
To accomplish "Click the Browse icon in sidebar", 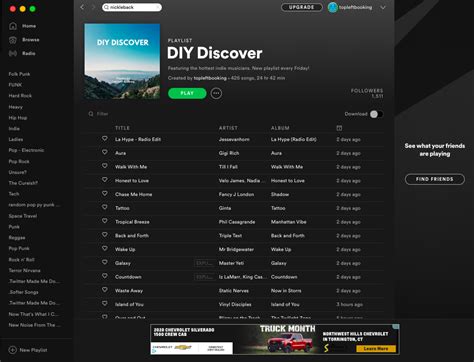I will point(13,40).
